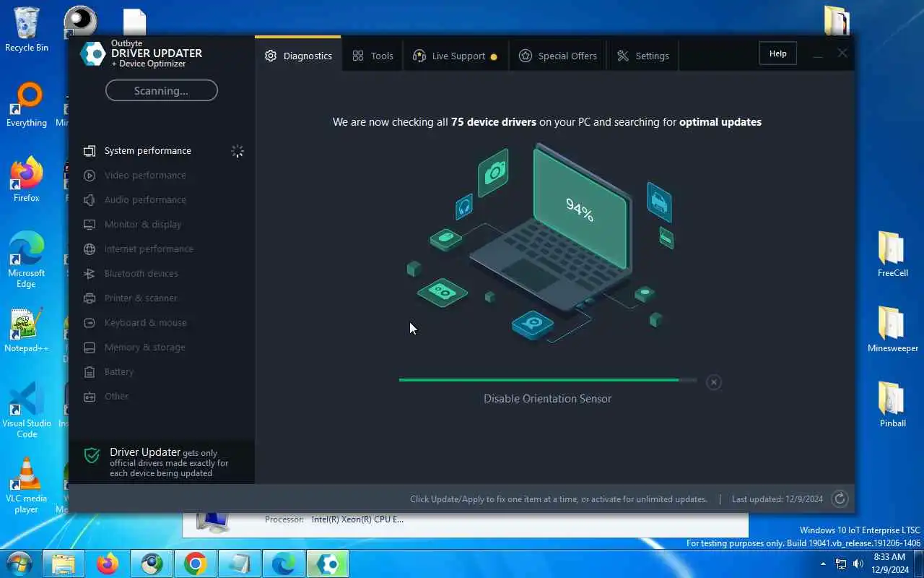The image size is (924, 578).
Task: Click the scan progress bar
Action: coord(548,380)
